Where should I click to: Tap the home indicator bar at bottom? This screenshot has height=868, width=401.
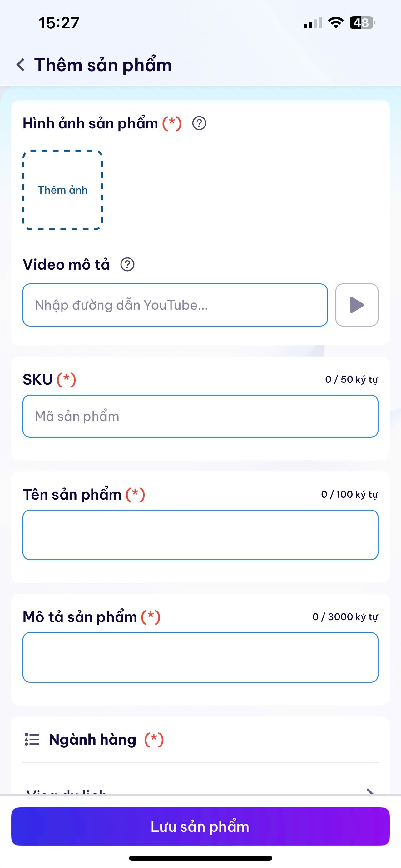click(200, 858)
